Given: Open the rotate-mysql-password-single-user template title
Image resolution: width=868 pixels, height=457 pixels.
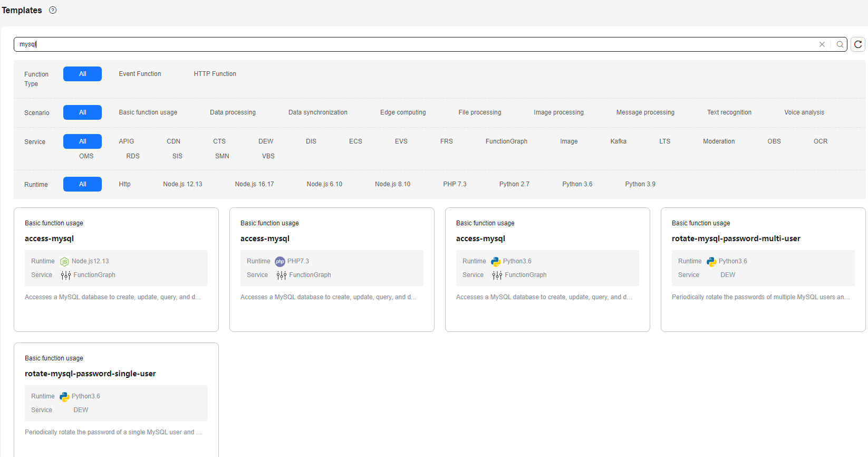Looking at the screenshot, I should [90, 374].
